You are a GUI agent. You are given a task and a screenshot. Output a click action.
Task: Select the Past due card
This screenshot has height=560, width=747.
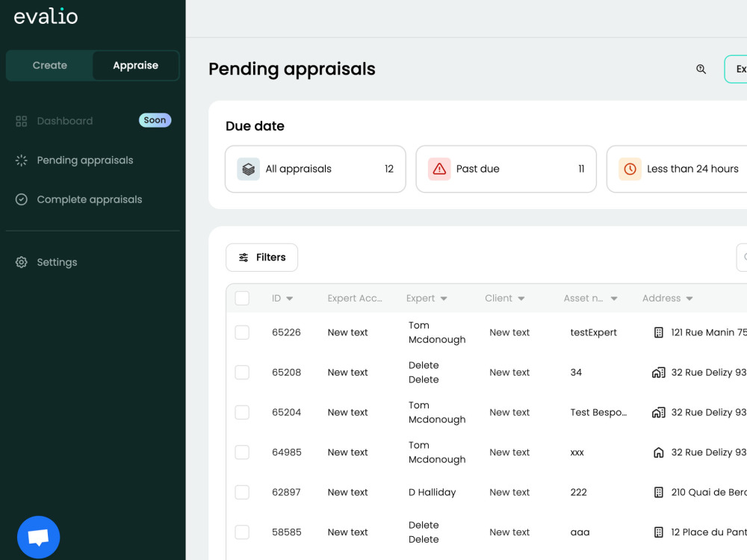pos(506,169)
